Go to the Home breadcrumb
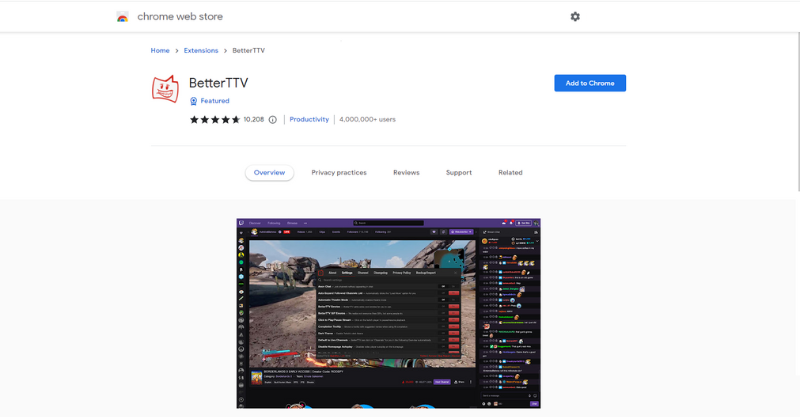Viewport: 800px width, 417px height. [160, 51]
